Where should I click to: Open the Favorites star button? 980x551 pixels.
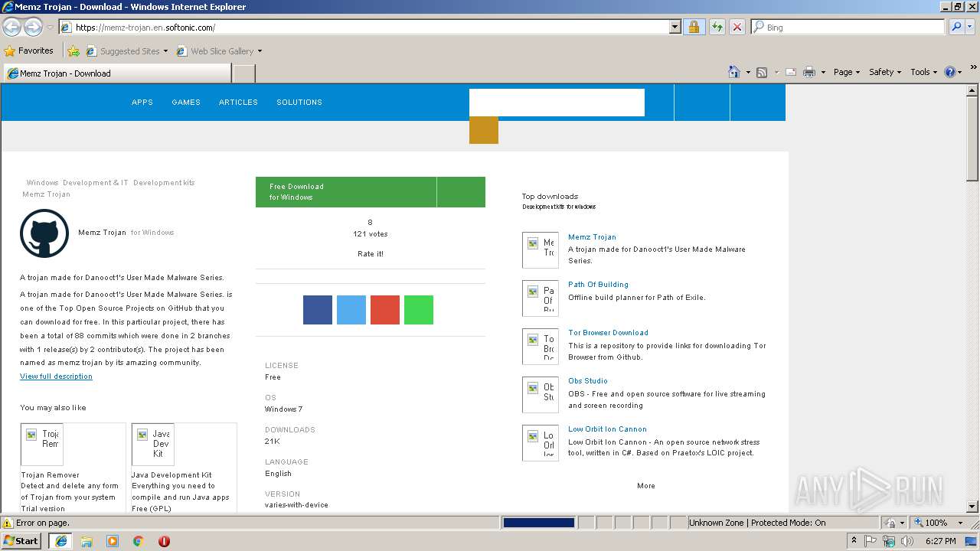29,51
